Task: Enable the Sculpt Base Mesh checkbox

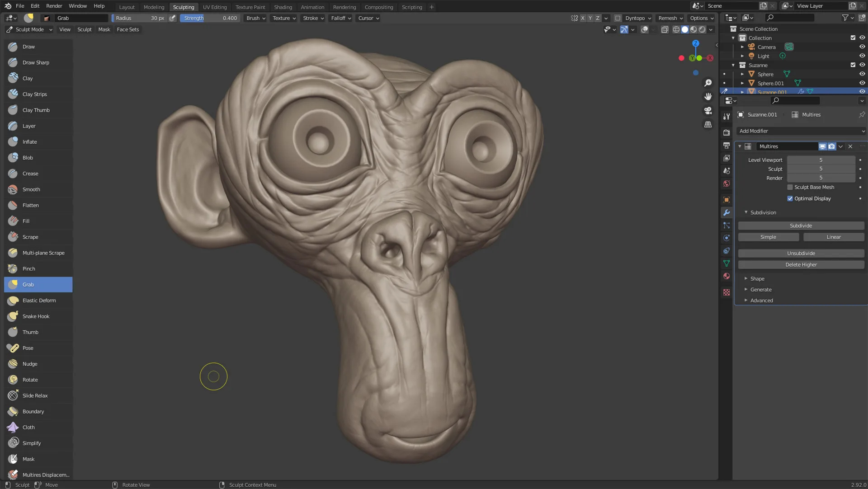Action: coord(790,187)
